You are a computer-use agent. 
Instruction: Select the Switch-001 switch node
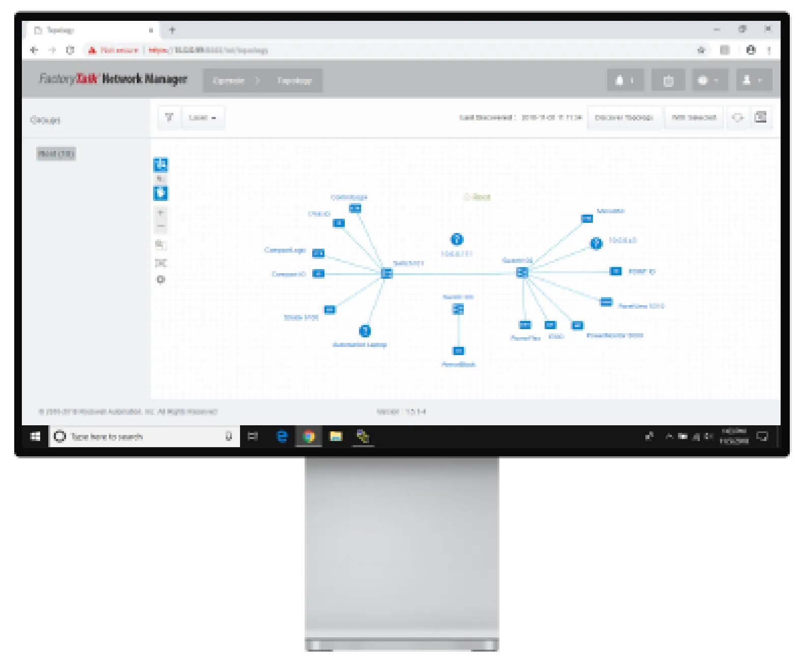(x=386, y=274)
